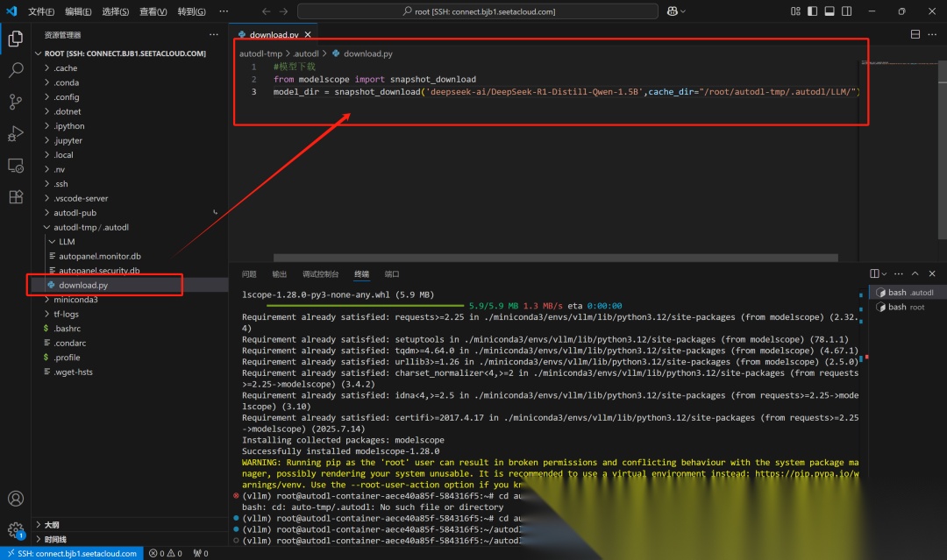Image resolution: width=947 pixels, height=560 pixels.
Task: Open terminal panel more actions ellipsis
Action: point(899,274)
